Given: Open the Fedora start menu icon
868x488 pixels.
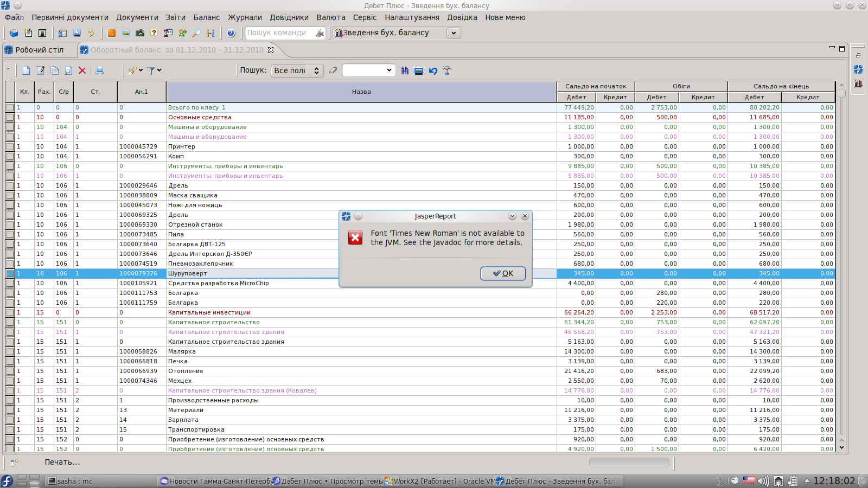Looking at the screenshot, I should (7, 481).
